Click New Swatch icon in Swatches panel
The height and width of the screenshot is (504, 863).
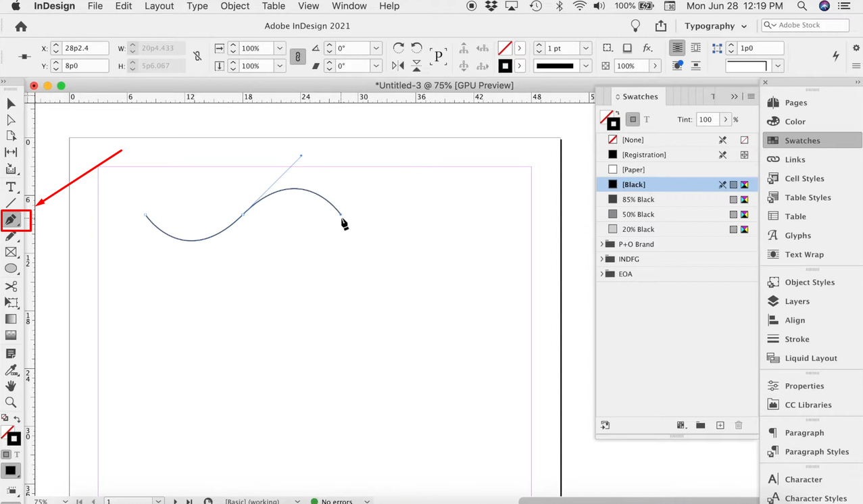[x=720, y=425]
